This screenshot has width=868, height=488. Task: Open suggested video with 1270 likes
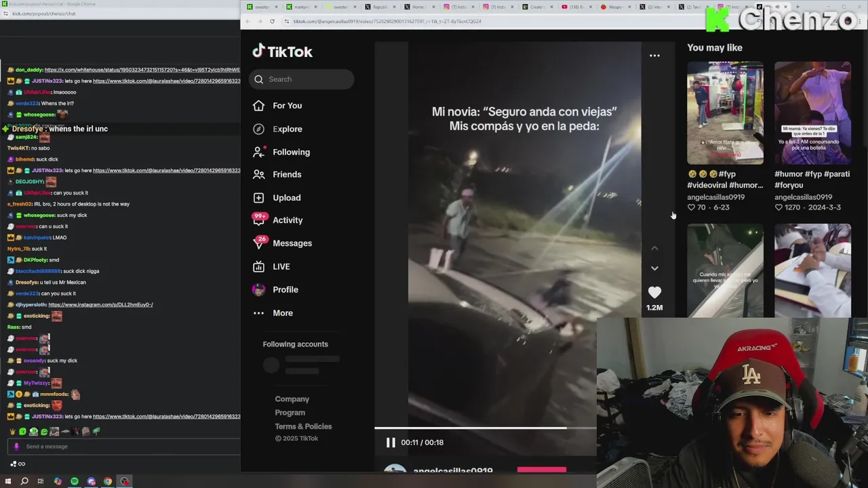point(812,113)
